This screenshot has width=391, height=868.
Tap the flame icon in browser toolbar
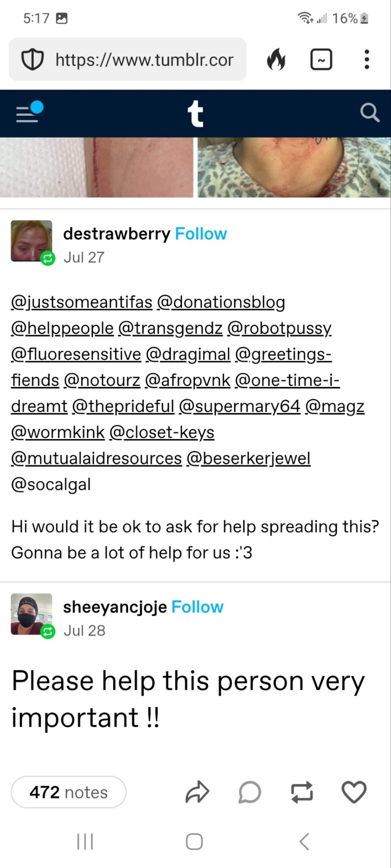pos(276,60)
